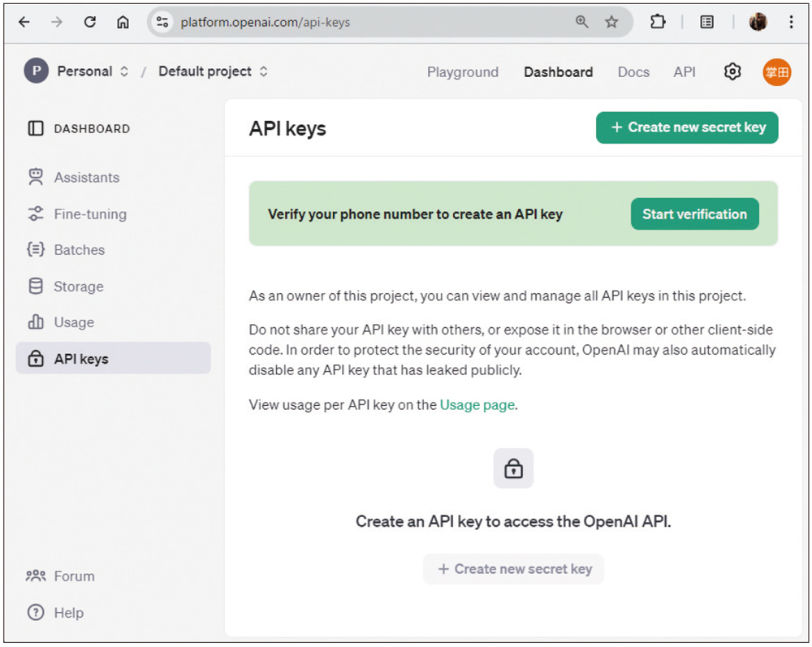
Task: View the Usage section
Action: [72, 322]
